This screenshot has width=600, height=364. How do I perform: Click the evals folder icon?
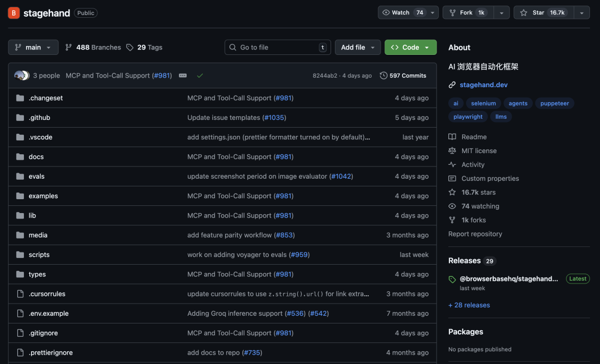(20, 176)
